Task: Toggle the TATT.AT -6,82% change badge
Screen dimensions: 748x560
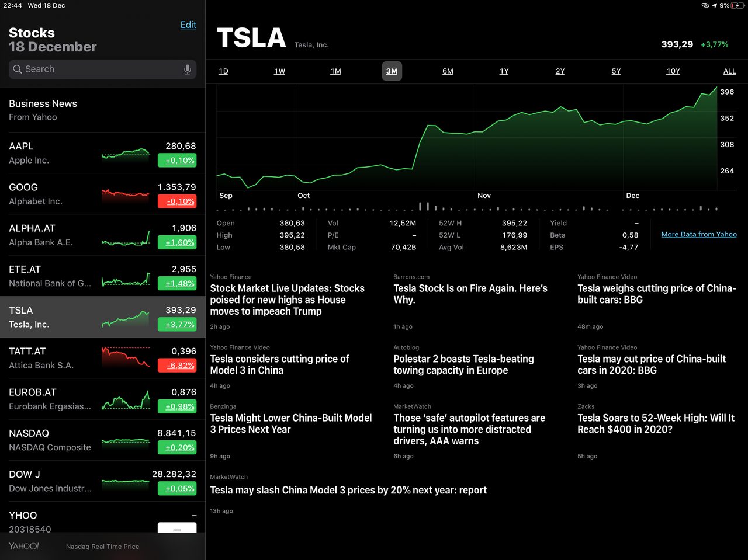Action: [177, 366]
